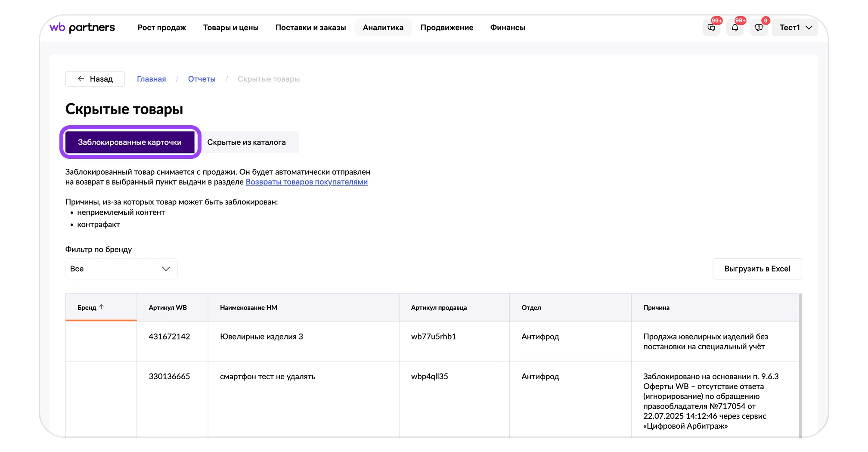Open the brand filter dropdown Все
868x452 pixels.
coord(121,269)
